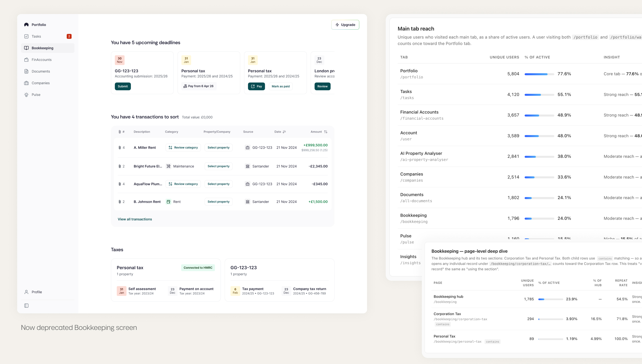The width and height of the screenshot is (642, 364).
Task: Review category for A. Miller Rent
Action: pos(183,147)
